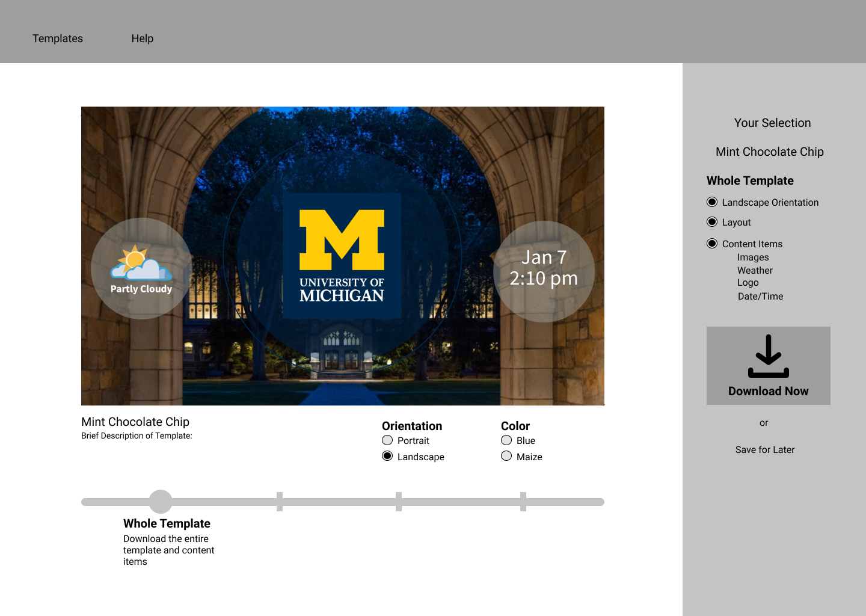Click the partly cloudy weather icon
This screenshot has width=866, height=616.
[x=141, y=262]
